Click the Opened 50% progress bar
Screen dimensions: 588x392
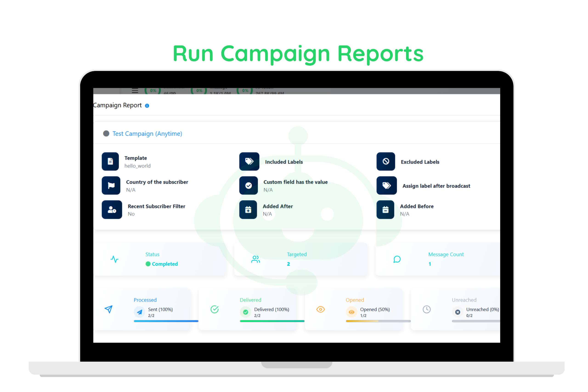(378, 321)
